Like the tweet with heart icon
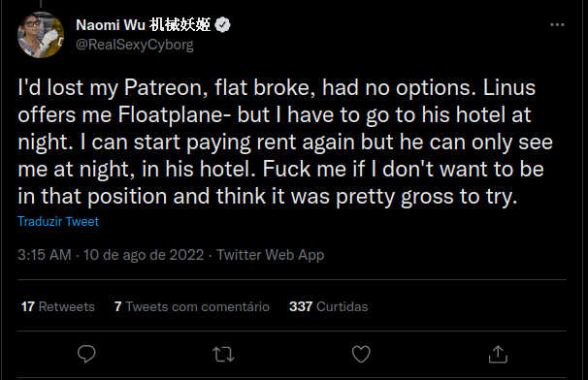 point(361,354)
